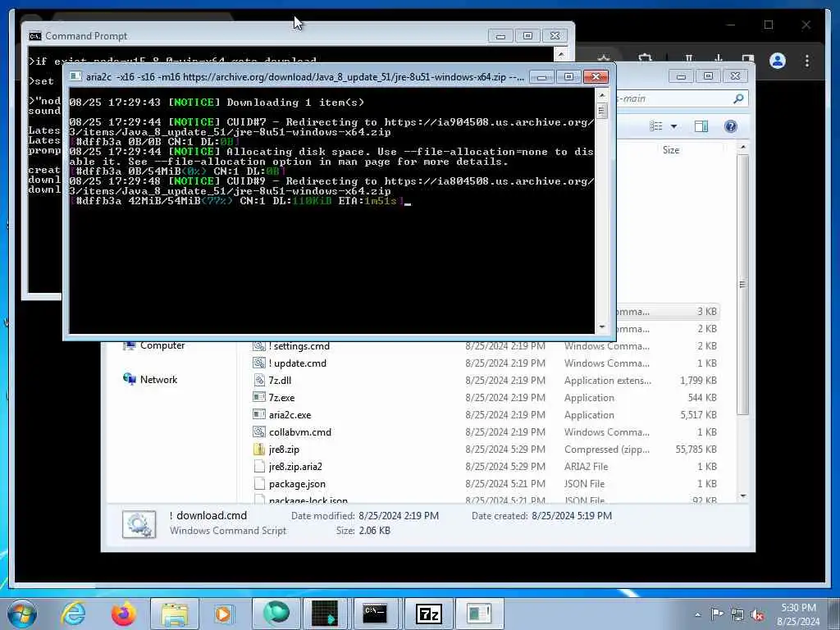Click the 7z.dll file icon
The image size is (840, 630).
click(x=259, y=381)
